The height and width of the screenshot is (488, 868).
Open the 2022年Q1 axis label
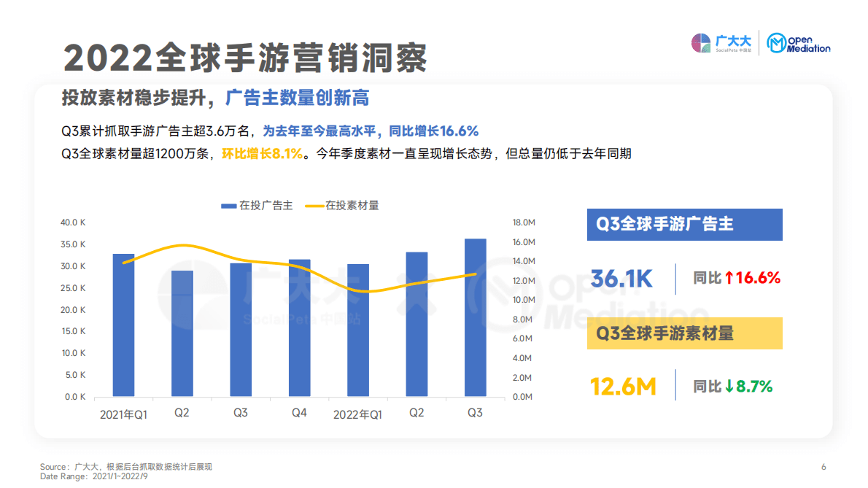coord(357,412)
